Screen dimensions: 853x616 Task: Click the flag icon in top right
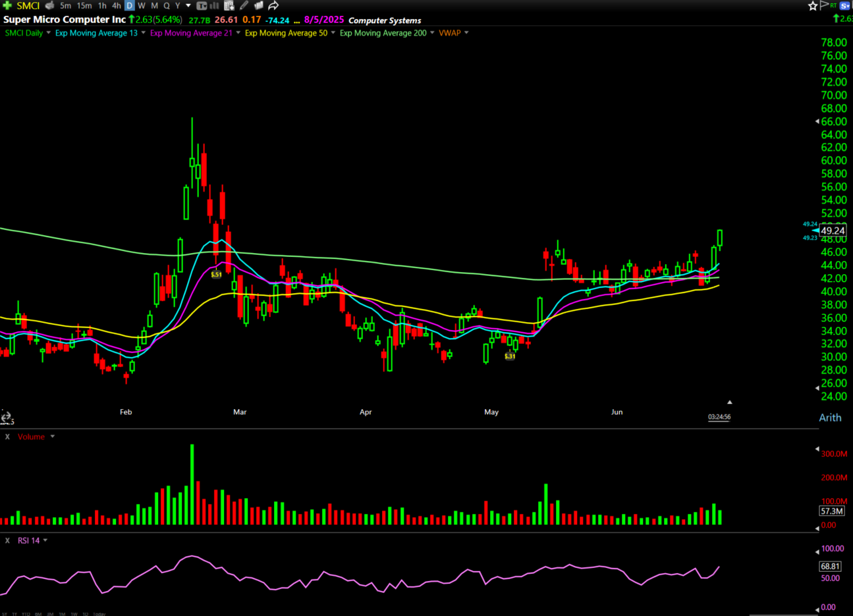[824, 5]
